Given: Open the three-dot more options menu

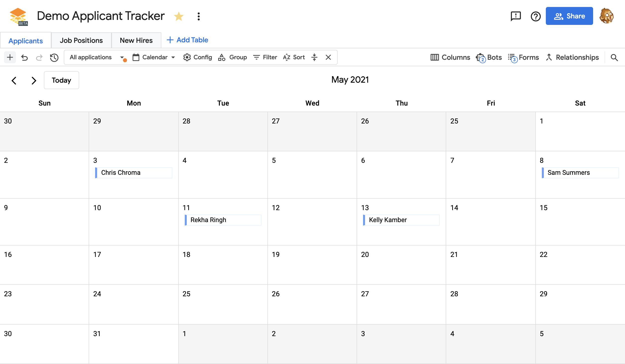Looking at the screenshot, I should tap(198, 16).
